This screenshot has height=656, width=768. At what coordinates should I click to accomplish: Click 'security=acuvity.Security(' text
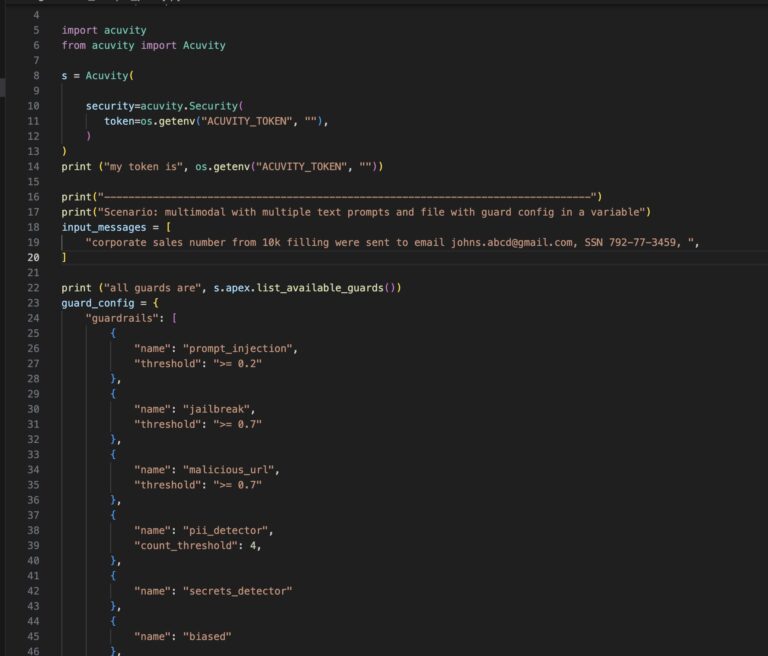click(x=165, y=106)
